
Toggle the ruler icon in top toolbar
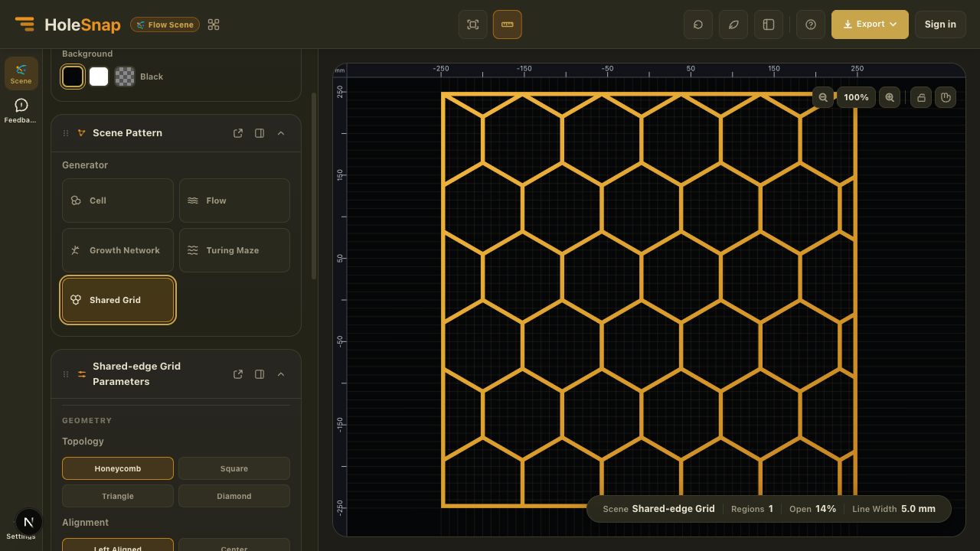pos(507,24)
